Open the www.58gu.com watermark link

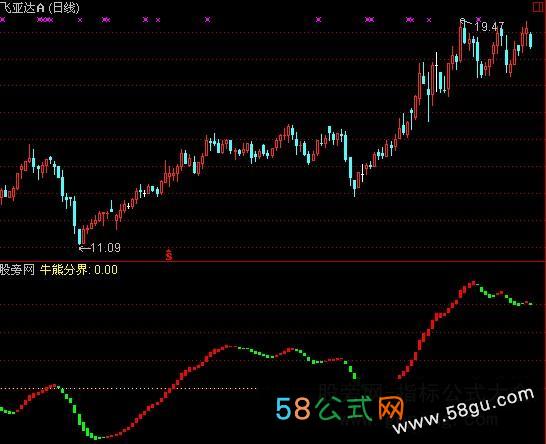coord(463,410)
